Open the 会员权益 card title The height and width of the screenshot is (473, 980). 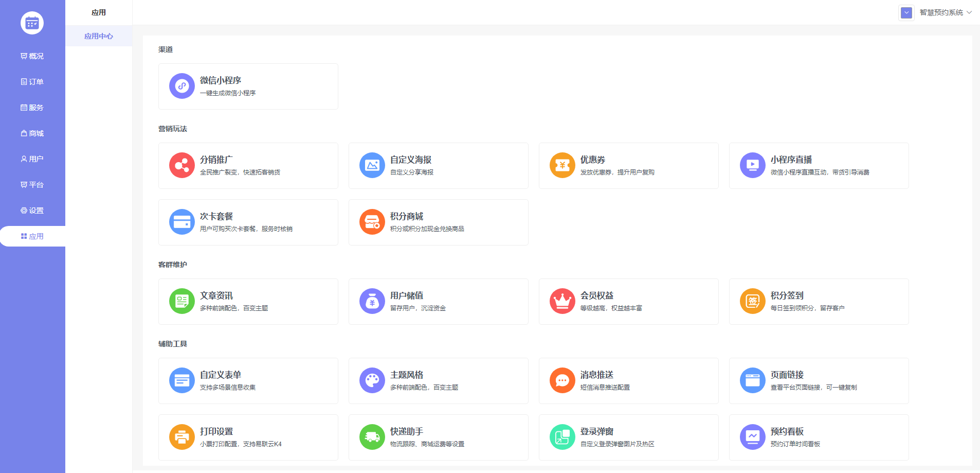click(597, 295)
